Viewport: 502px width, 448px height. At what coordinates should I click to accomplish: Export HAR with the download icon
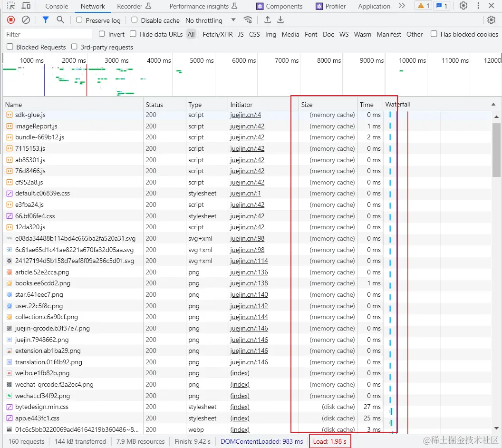[280, 20]
